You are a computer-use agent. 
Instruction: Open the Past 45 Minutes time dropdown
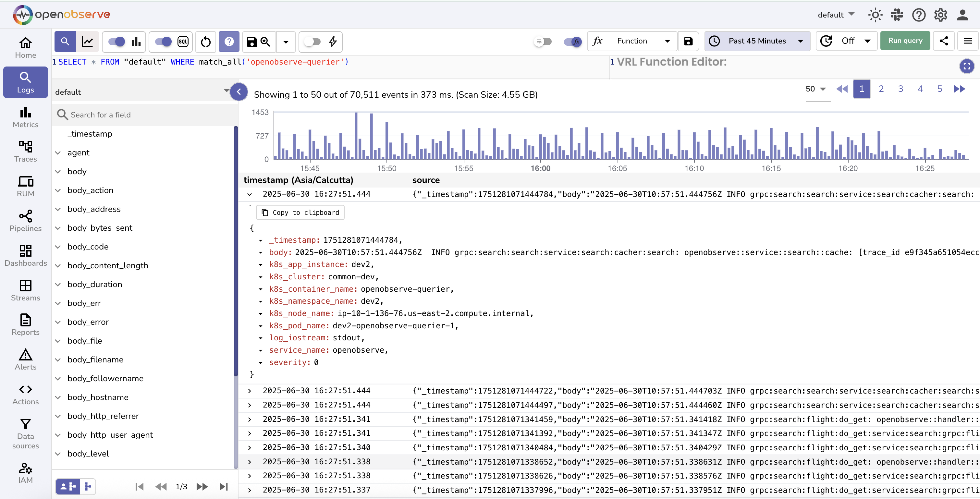(757, 41)
